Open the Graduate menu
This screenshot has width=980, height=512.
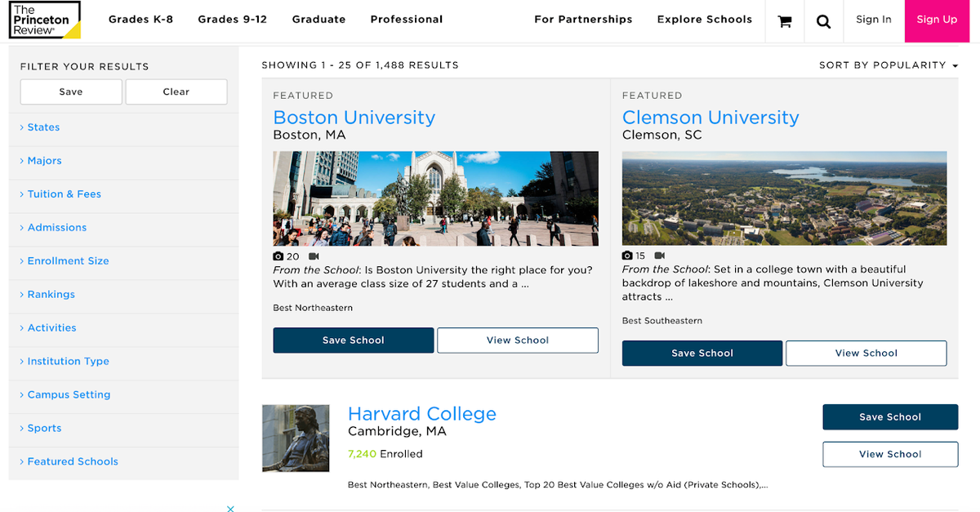pyautogui.click(x=318, y=19)
